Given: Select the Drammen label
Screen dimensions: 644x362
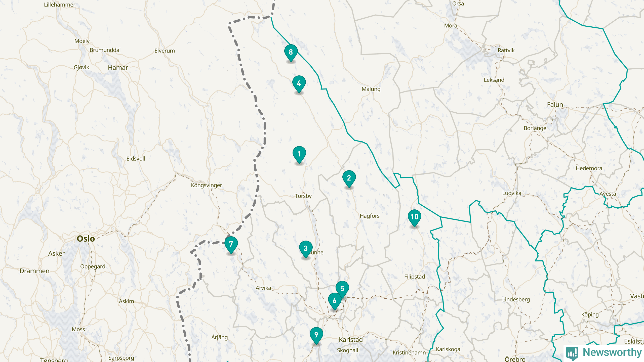Looking at the screenshot, I should (x=34, y=271).
